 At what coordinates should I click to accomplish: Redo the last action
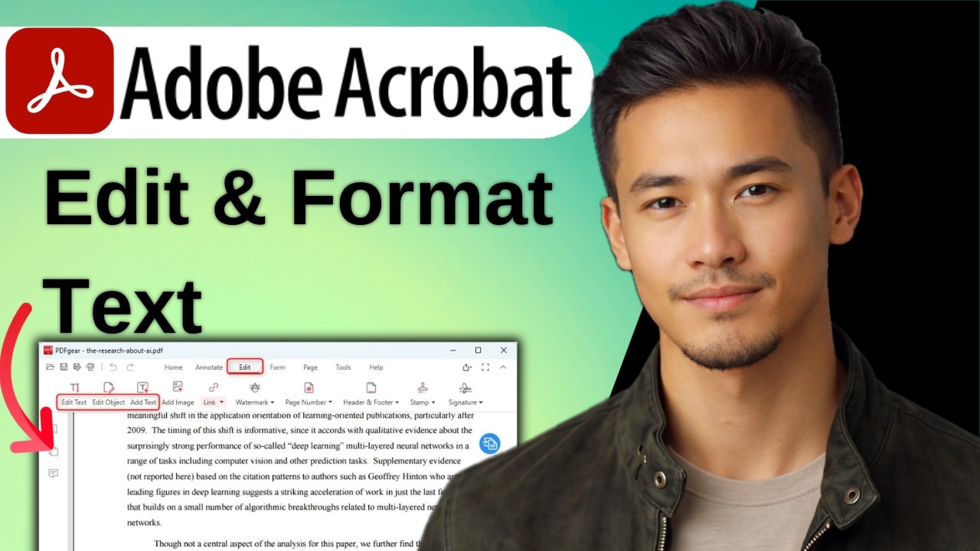point(130,367)
